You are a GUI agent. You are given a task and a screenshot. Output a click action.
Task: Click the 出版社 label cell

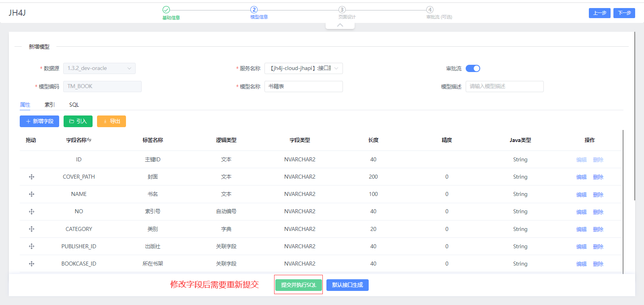153,246
